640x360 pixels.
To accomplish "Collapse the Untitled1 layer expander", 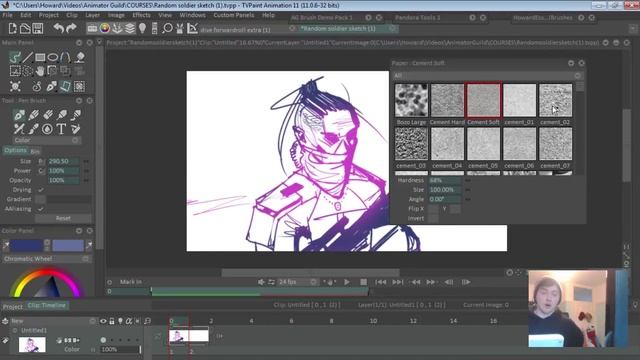I will point(15,330).
